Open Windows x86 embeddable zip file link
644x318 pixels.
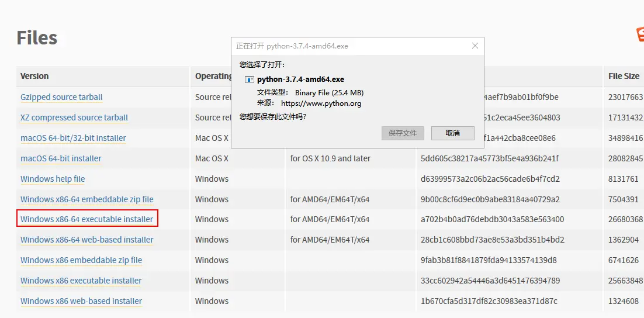point(81,260)
